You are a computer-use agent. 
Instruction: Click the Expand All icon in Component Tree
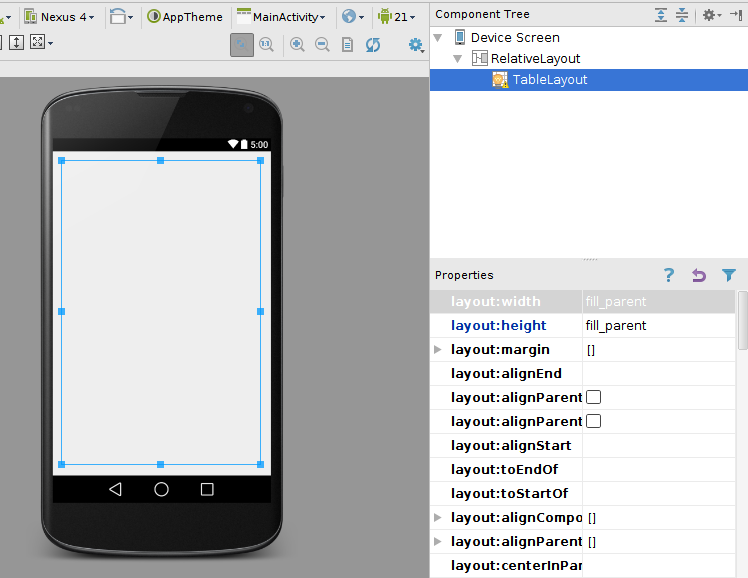point(661,15)
